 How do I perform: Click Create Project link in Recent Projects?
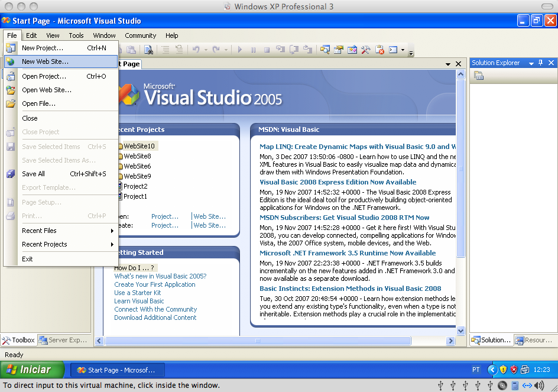click(165, 225)
